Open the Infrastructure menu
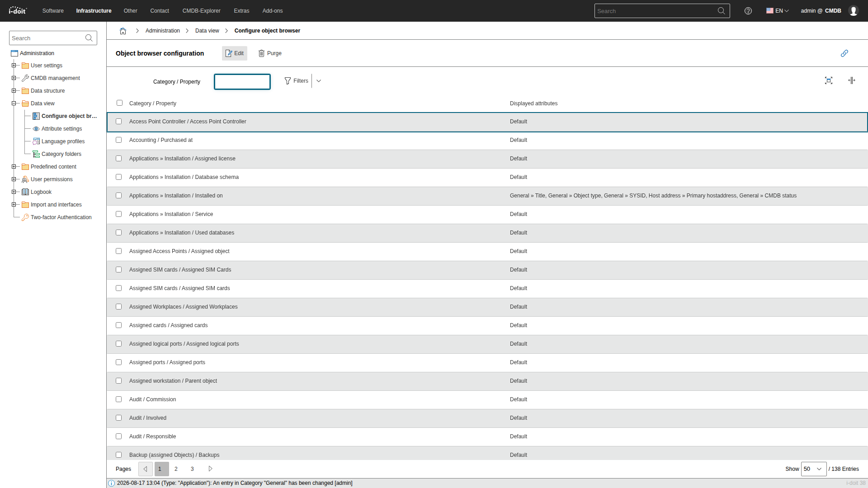868x488 pixels. point(94,11)
